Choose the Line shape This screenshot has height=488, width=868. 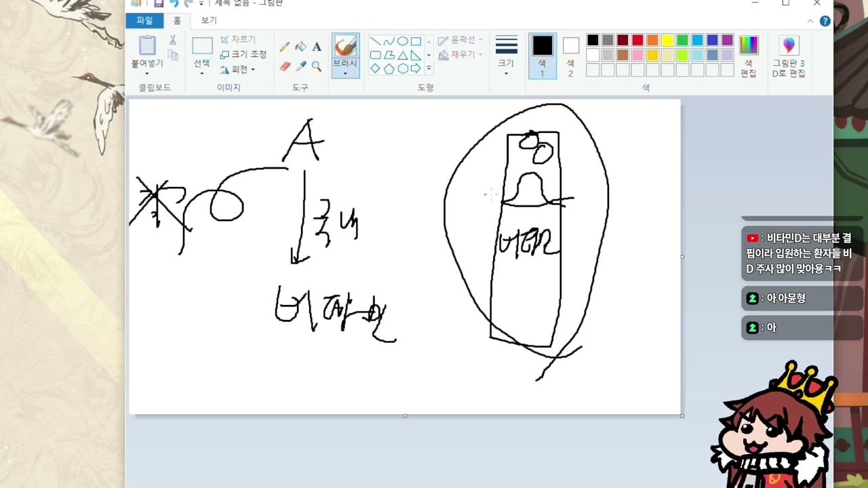[375, 41]
